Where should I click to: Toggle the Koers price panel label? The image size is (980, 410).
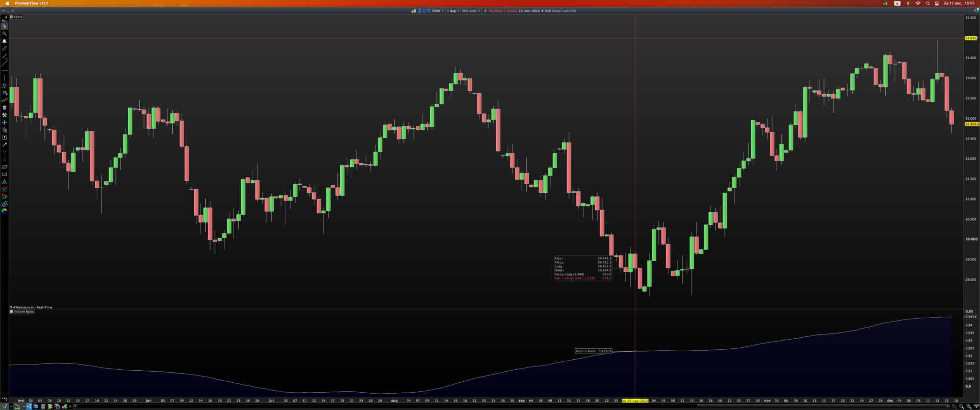(x=16, y=17)
